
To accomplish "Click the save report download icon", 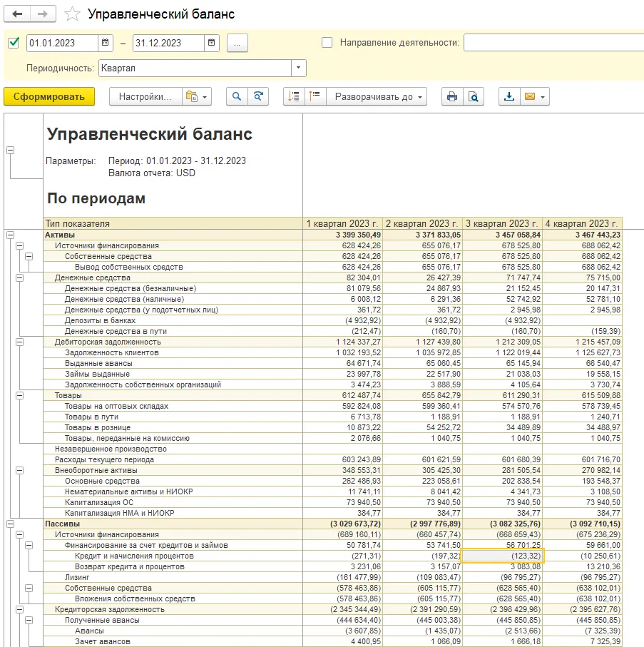I will point(509,97).
